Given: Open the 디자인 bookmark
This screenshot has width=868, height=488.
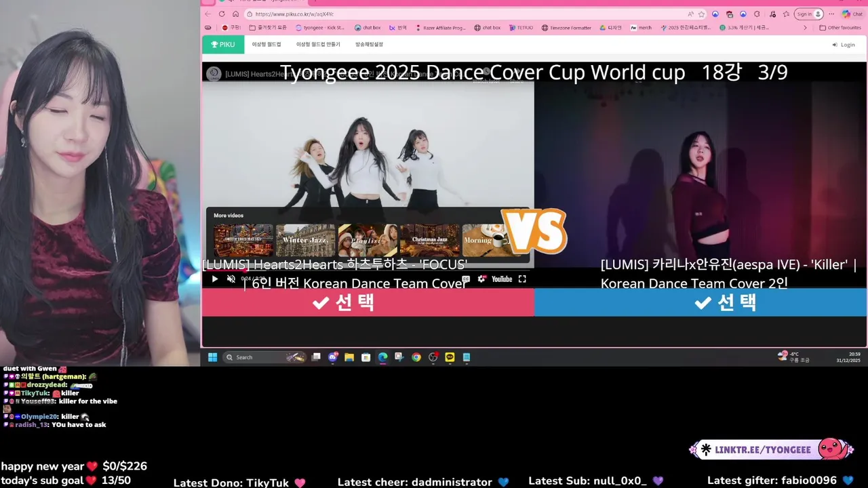Looking at the screenshot, I should pyautogui.click(x=610, y=28).
